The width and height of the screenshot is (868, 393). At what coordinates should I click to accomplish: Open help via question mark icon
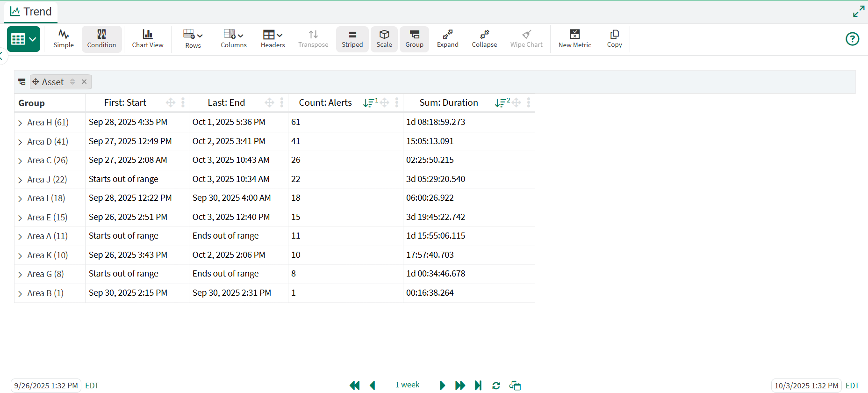[852, 39]
